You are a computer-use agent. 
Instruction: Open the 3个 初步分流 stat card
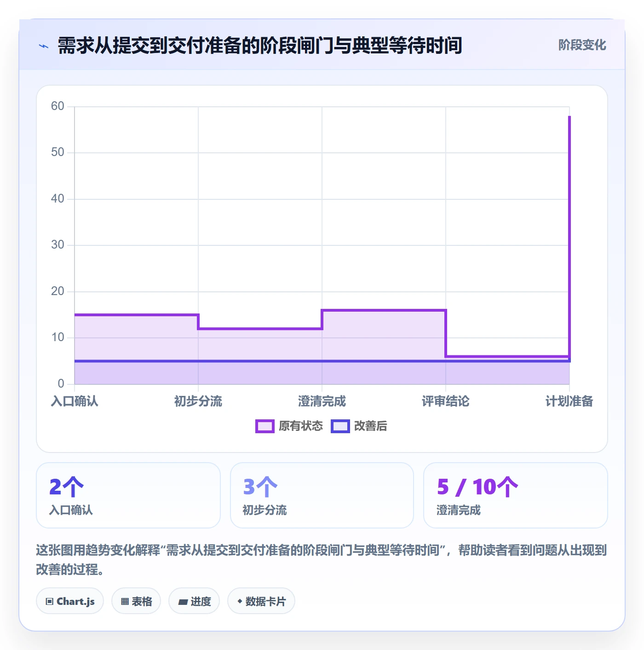click(322, 495)
